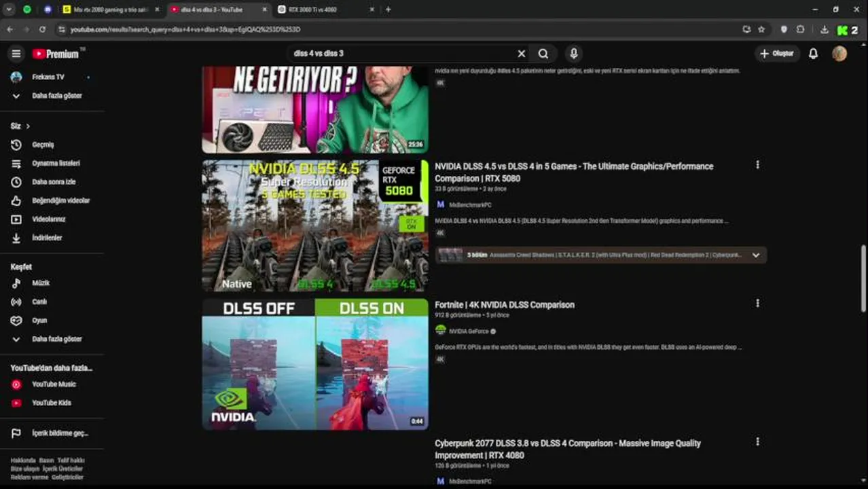Open Hakkında footer link
This screenshot has width=868, height=489.
tap(23, 460)
